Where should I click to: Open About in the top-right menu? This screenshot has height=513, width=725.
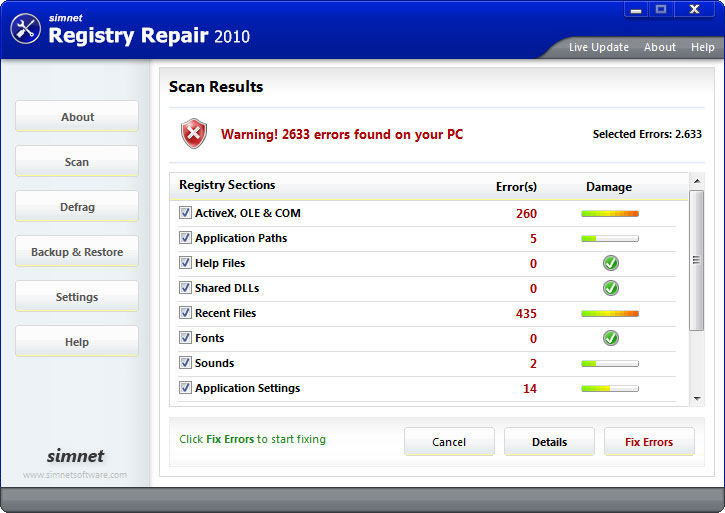[x=660, y=47]
